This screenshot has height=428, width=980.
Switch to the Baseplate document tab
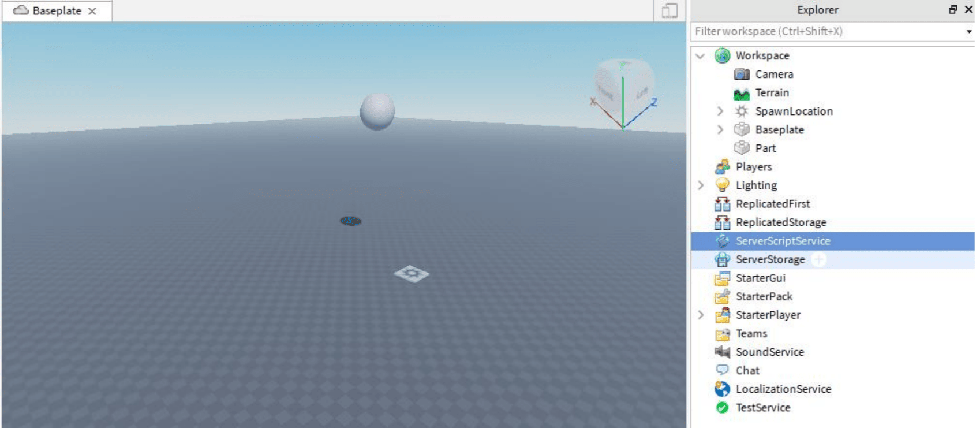[57, 10]
